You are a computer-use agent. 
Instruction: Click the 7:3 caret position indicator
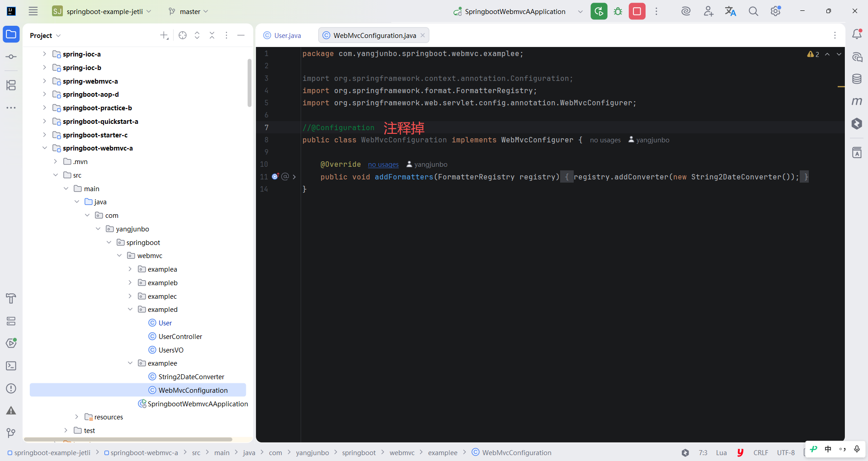pyautogui.click(x=703, y=452)
